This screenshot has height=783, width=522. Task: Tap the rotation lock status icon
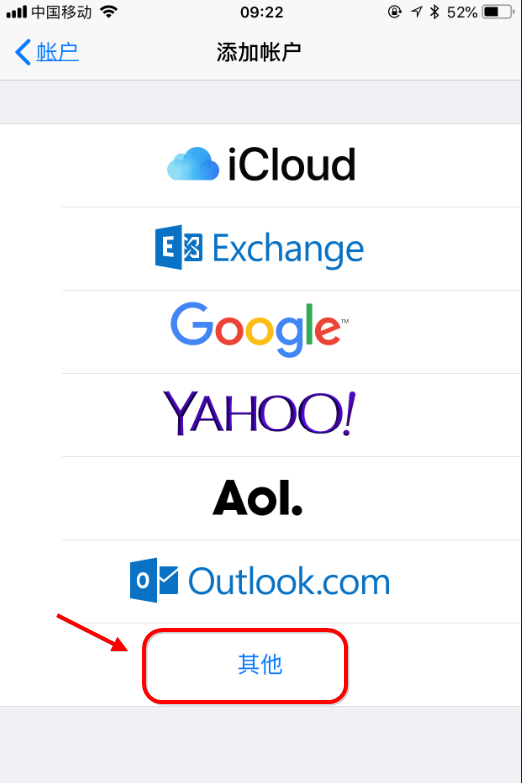[394, 11]
